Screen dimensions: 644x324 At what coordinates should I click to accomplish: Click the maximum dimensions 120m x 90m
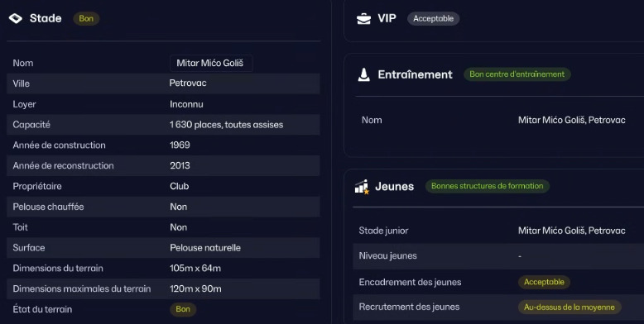pyautogui.click(x=195, y=288)
